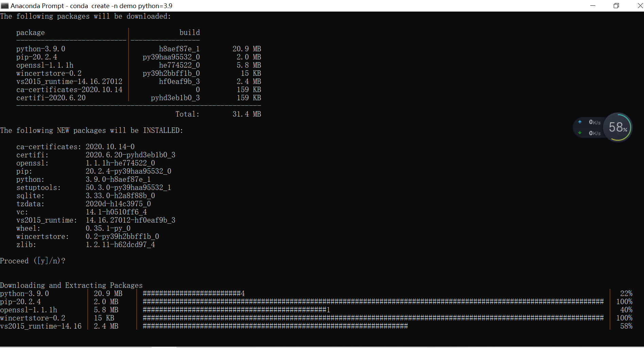This screenshot has width=644, height=348.
Task: Click the vs2015_runtime-14.16 download progress bar
Action: pyautogui.click(x=275, y=326)
